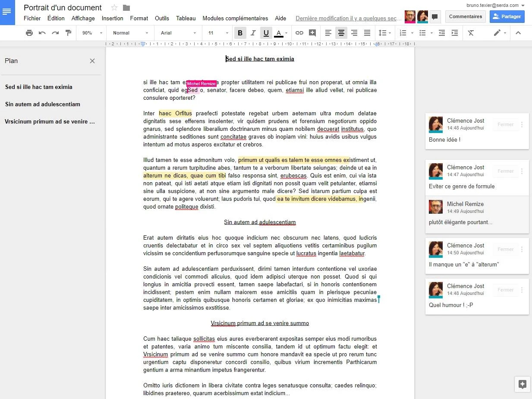
Task: Justify the text
Action: coord(367,33)
